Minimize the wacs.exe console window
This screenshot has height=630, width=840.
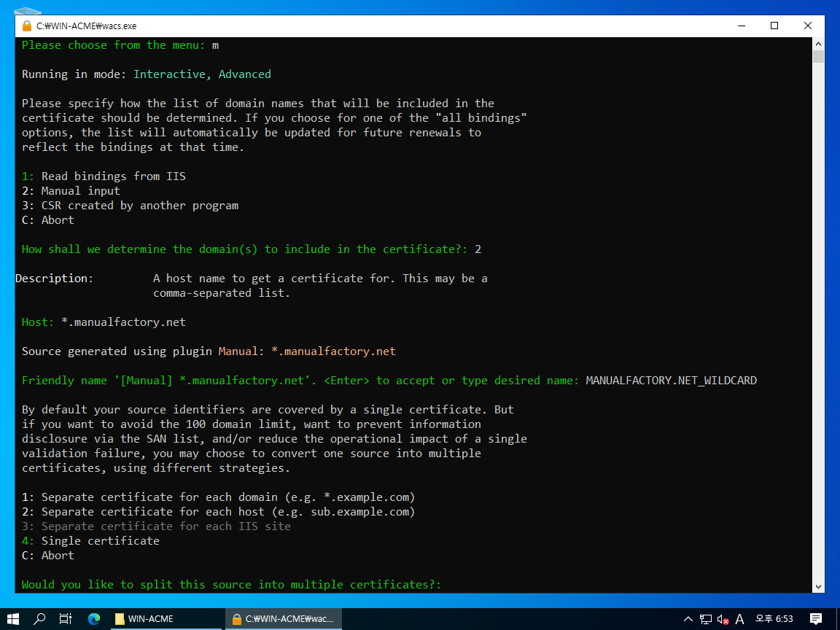coord(742,26)
